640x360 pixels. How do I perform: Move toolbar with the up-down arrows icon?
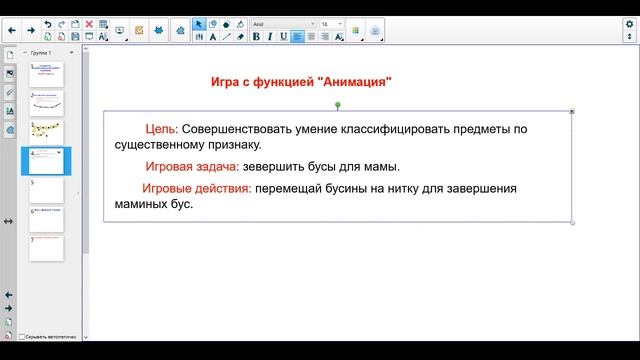tap(629, 36)
